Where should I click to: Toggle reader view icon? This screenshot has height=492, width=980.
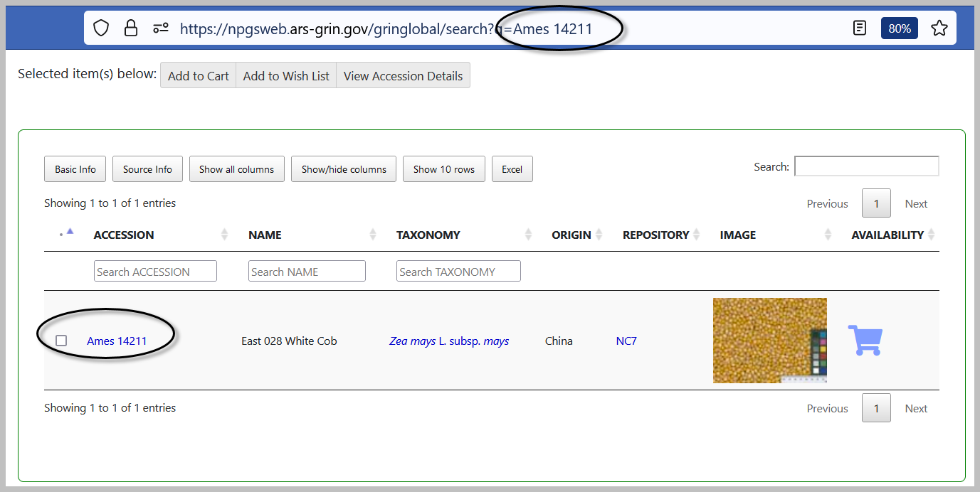click(860, 28)
